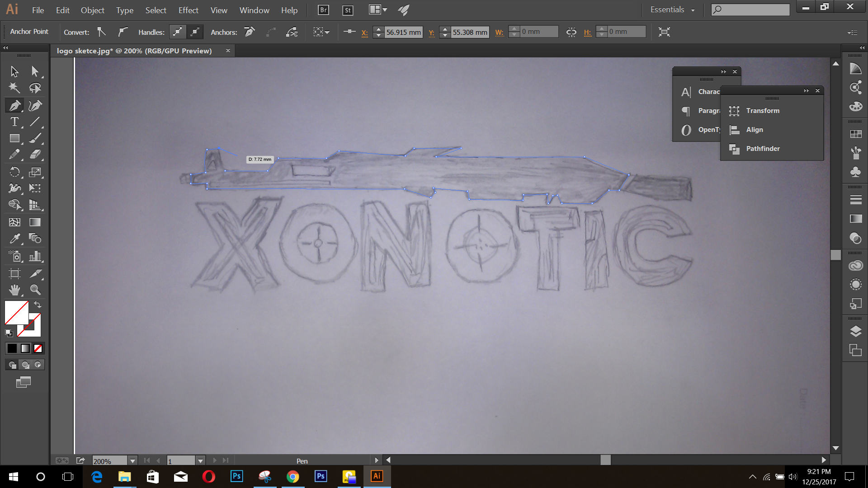Open the zoom level dropdown

[x=132, y=461]
